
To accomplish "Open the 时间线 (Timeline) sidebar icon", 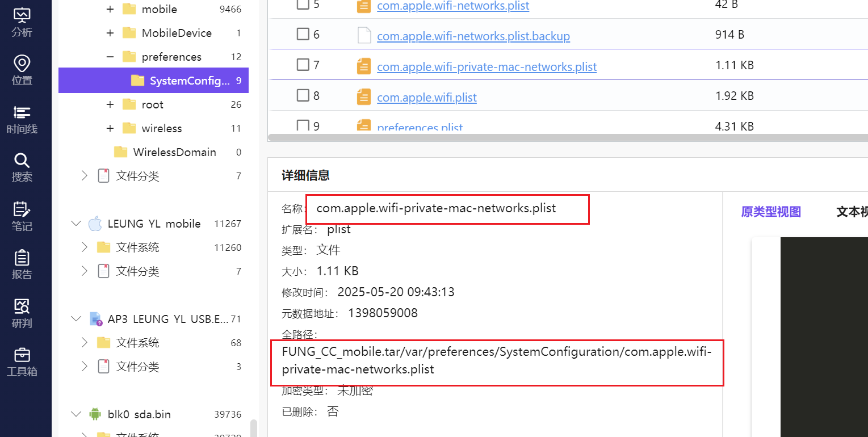I will point(22,119).
